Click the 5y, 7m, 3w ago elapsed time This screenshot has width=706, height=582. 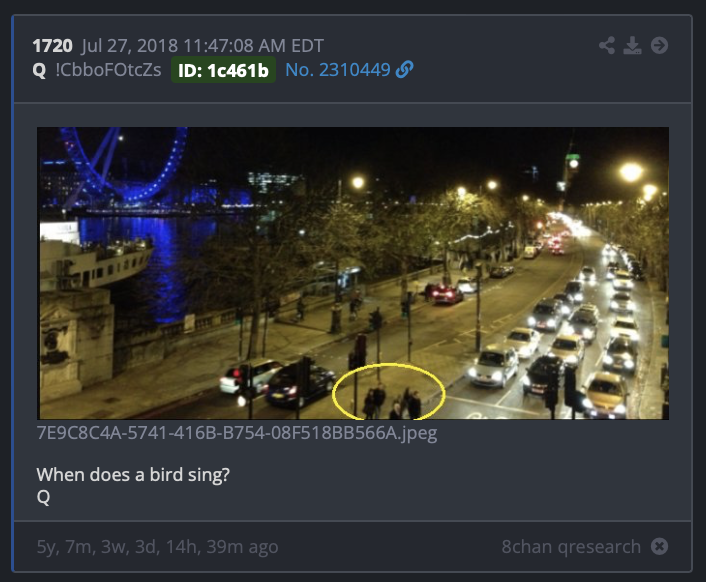158,546
